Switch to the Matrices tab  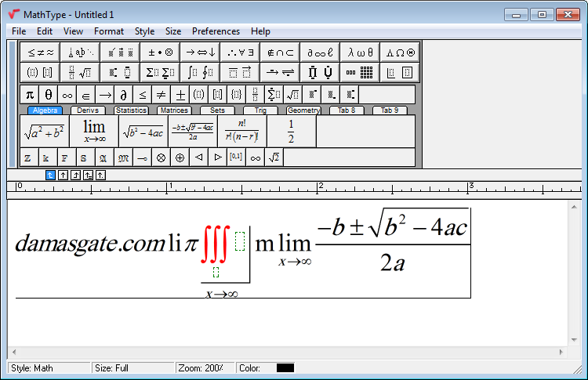point(174,110)
